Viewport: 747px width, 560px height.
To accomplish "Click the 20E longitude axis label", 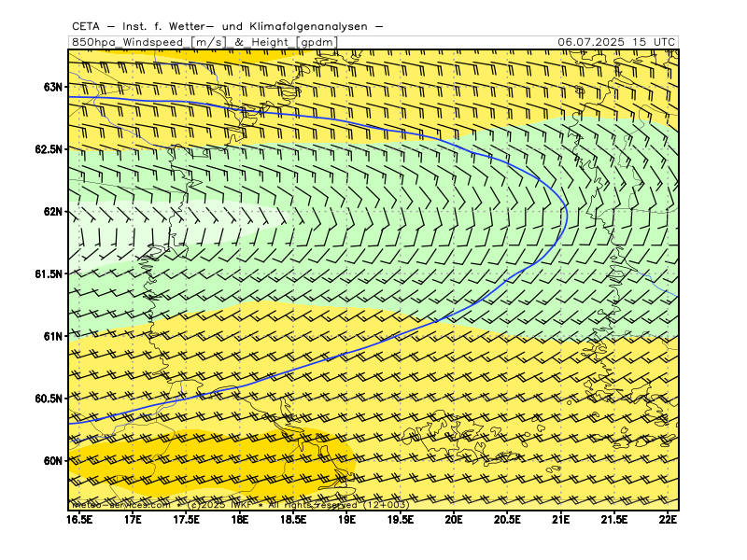I will click(x=454, y=520).
